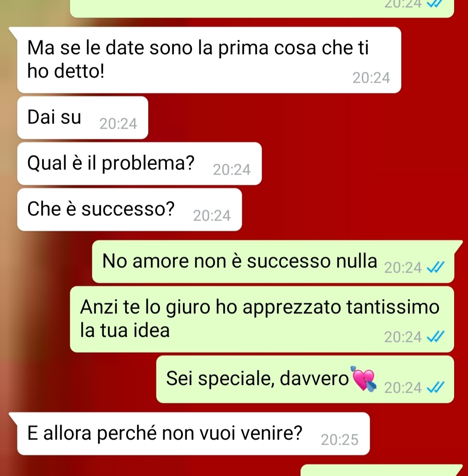
Task: Tap timestamp next to 'Che è successo?'
Action: (x=212, y=216)
